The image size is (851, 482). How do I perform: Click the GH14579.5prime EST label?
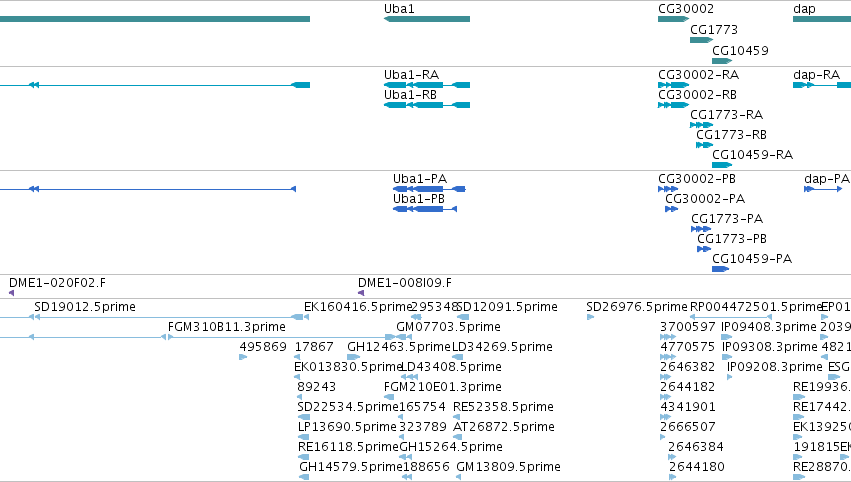point(351,467)
